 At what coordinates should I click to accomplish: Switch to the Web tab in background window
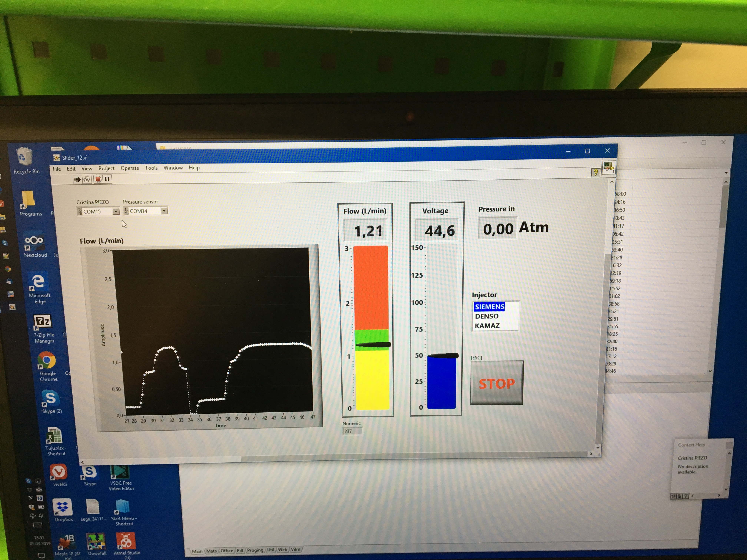pyautogui.click(x=283, y=549)
